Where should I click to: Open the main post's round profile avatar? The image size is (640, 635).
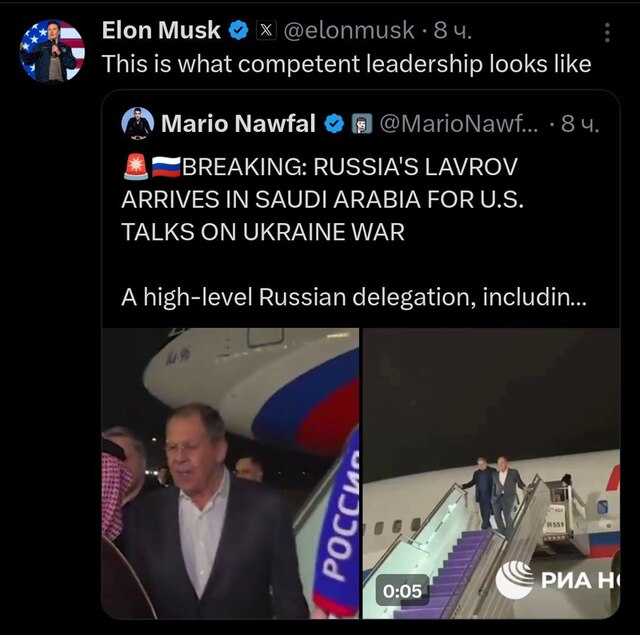52,51
